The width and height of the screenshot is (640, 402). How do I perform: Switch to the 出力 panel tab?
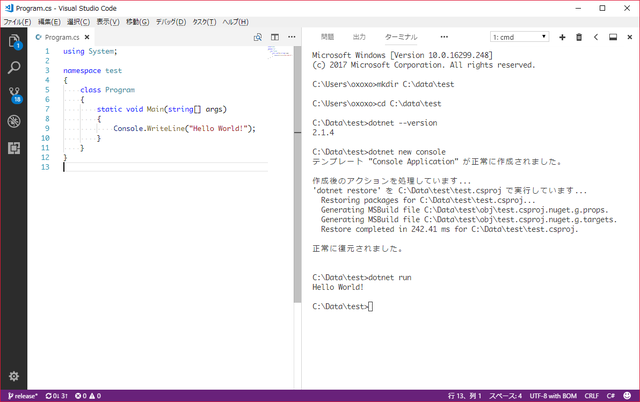(x=359, y=37)
